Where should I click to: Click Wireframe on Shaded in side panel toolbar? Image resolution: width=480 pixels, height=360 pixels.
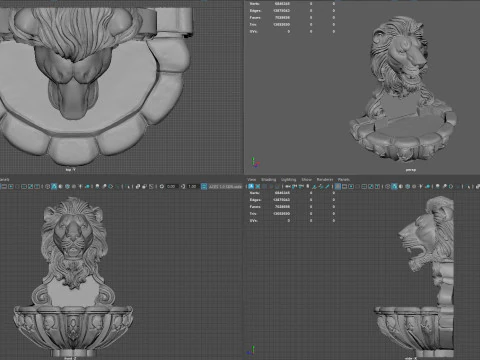tap(407, 186)
